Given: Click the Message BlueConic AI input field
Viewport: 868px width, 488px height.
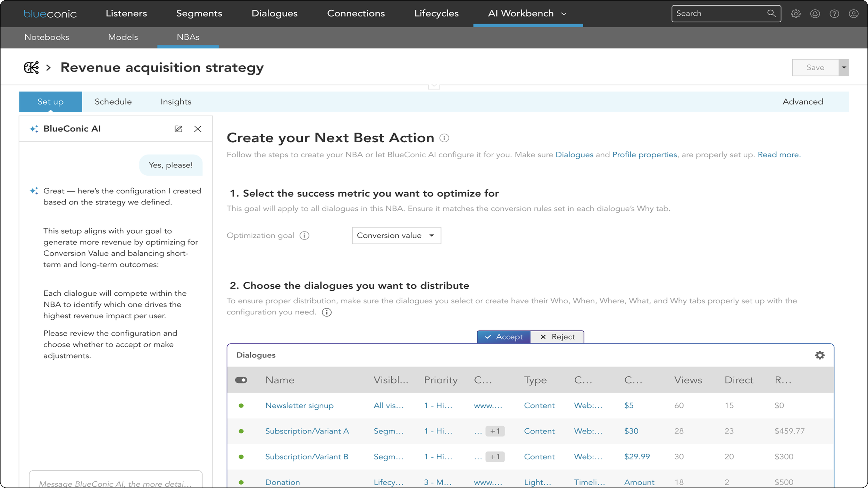Looking at the screenshot, I should pos(116,482).
